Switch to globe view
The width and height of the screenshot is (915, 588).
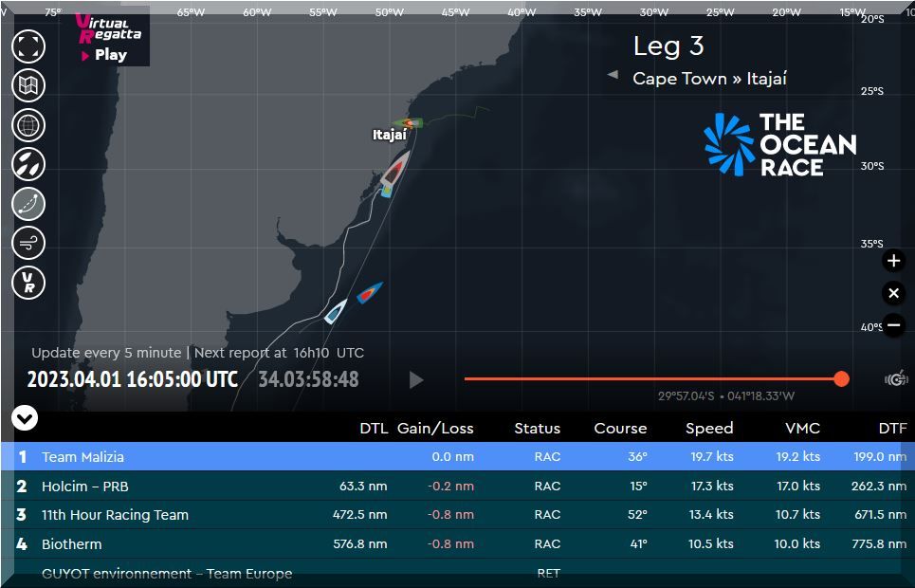pos(29,124)
